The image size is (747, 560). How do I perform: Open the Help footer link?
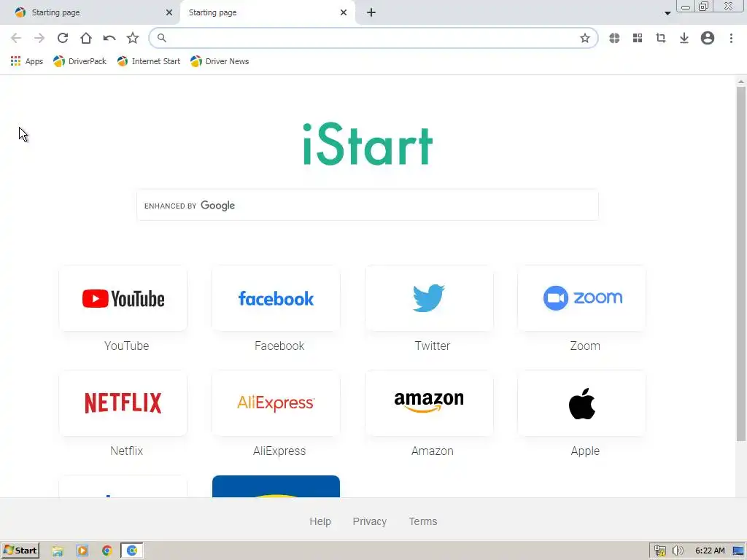click(x=320, y=521)
